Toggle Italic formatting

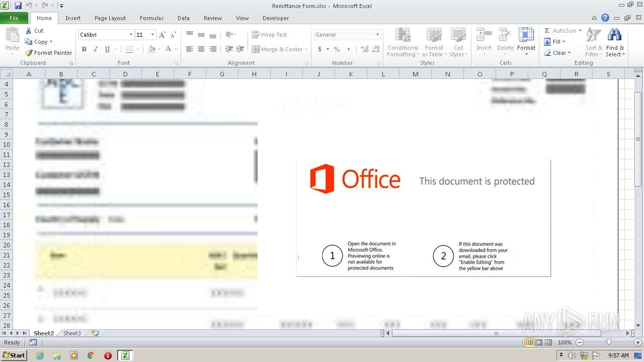tap(96, 49)
